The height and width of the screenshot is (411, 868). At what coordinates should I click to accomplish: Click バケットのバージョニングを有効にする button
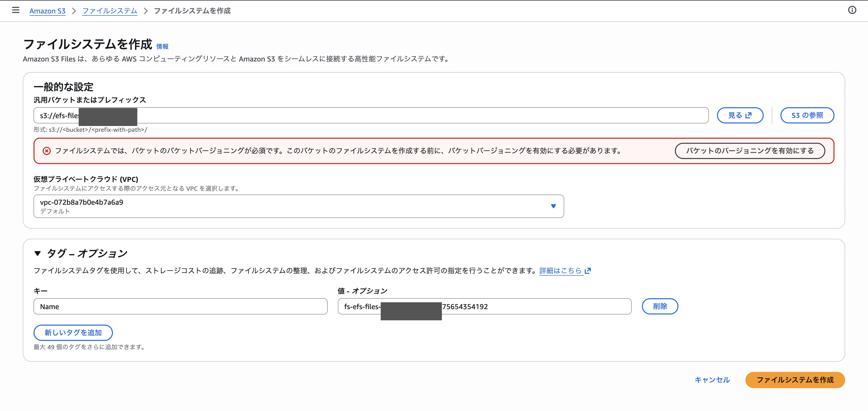750,151
